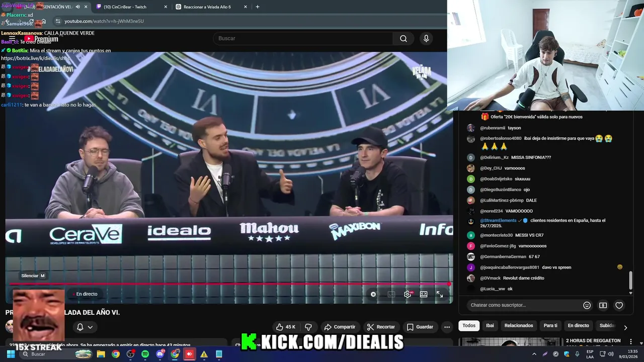Click the Compartir share button
Image resolution: width=644 pixels, height=362 pixels.
tap(340, 327)
